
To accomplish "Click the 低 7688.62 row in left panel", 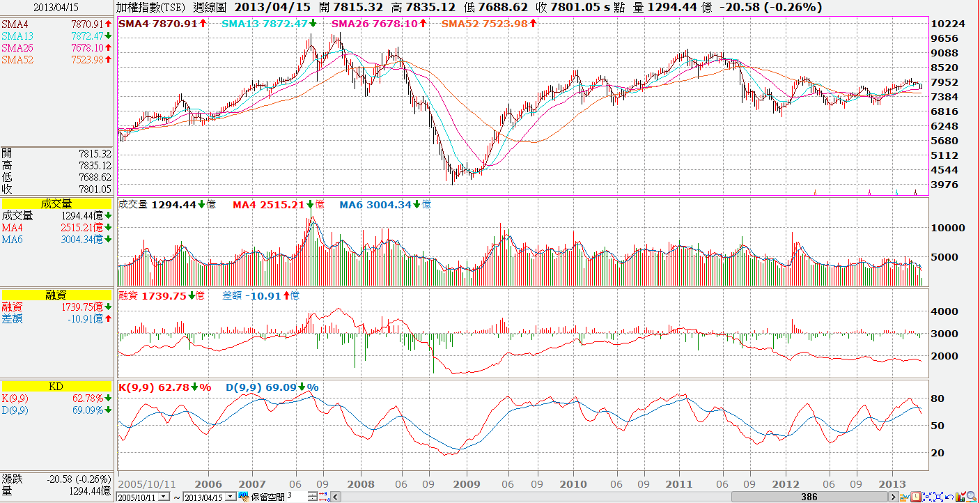I will pos(56,177).
